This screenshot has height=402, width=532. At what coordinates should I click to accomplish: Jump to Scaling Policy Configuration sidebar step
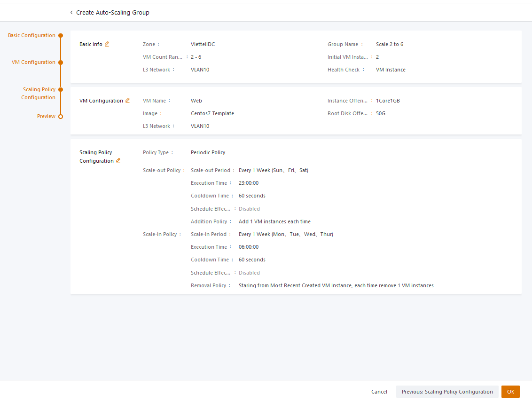click(39, 93)
